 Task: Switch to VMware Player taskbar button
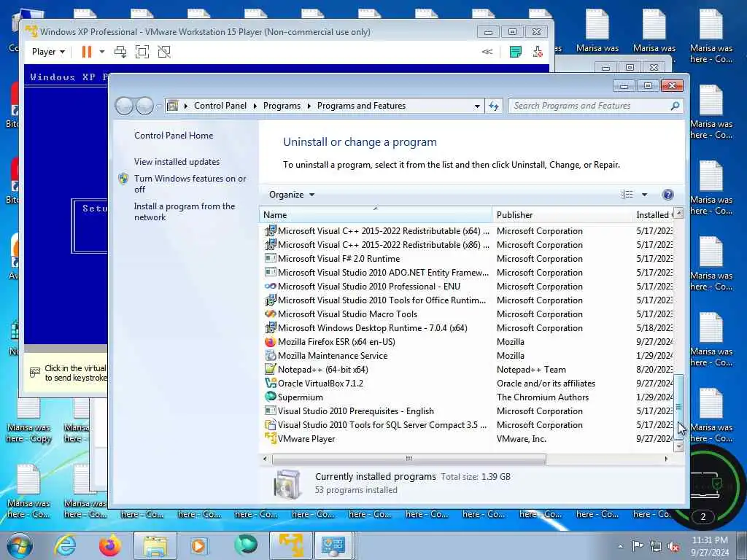pos(291,545)
